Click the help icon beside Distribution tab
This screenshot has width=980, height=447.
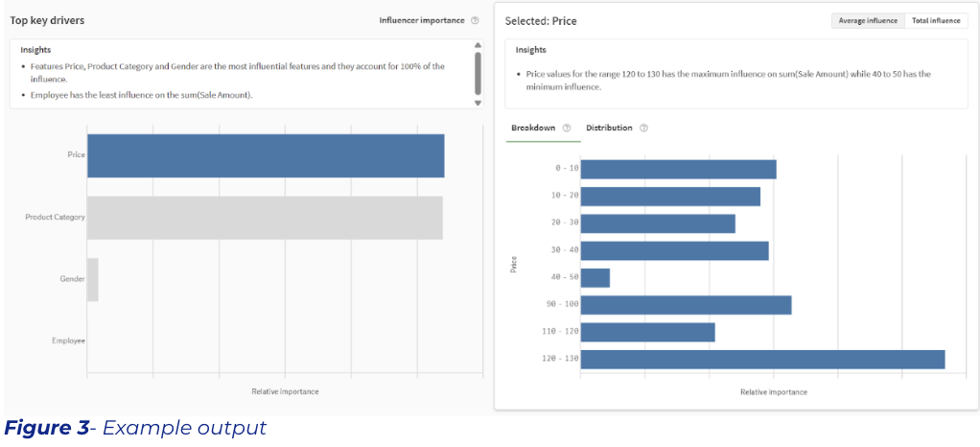pos(643,129)
